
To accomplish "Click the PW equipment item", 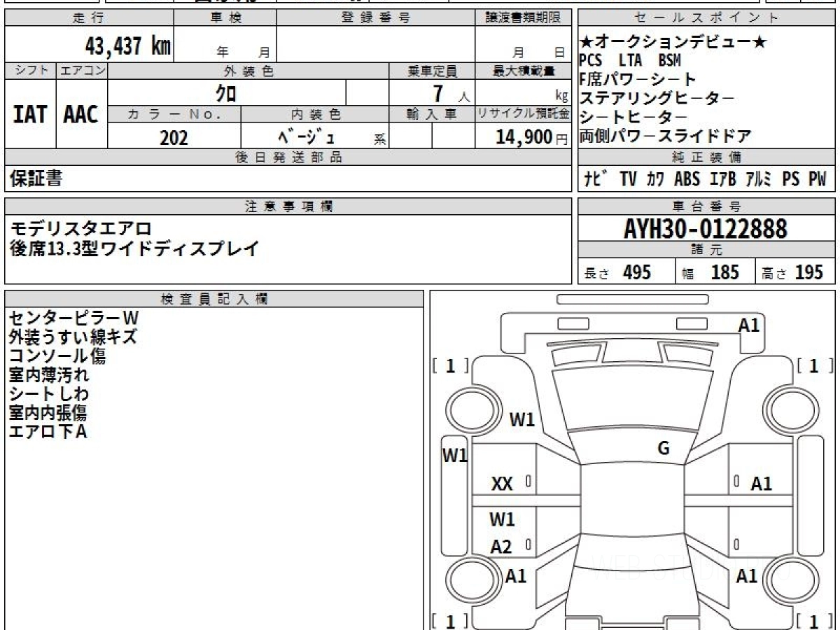I will point(818,179).
